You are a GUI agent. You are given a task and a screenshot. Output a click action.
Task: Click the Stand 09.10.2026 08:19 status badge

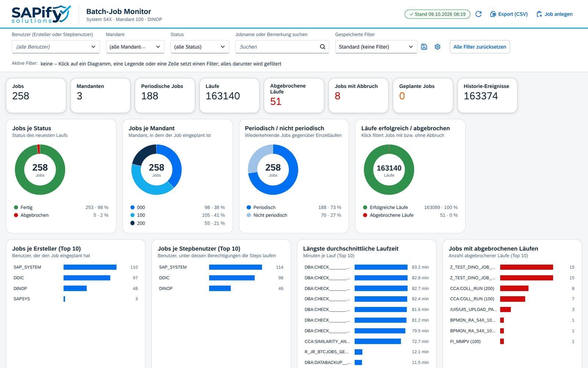pos(437,14)
